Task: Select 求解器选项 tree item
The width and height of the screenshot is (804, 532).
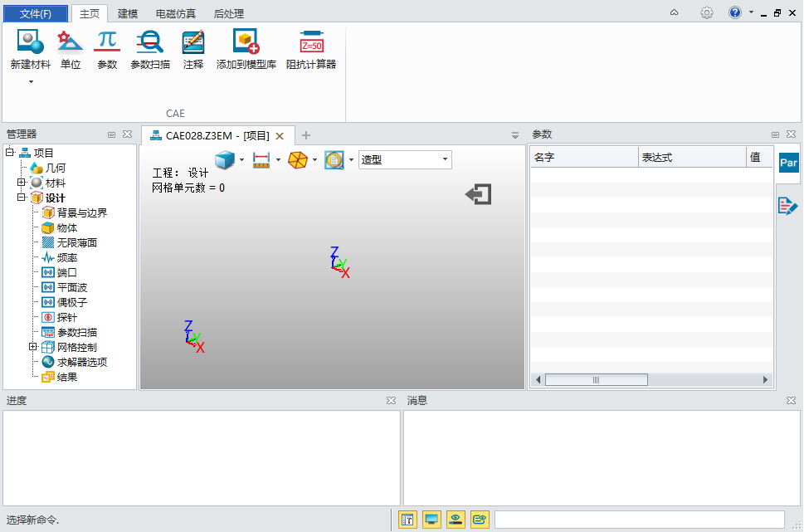Action: [82, 362]
